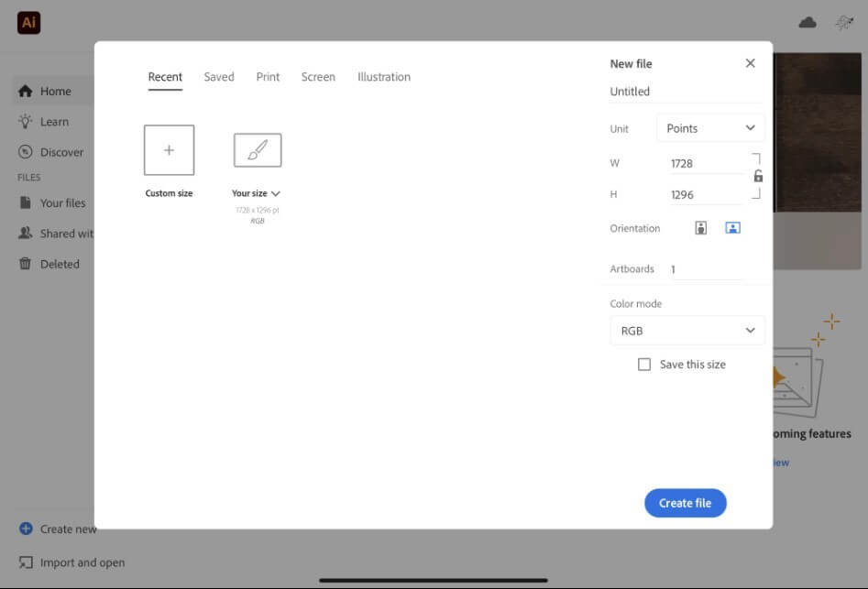Select the Your size brush preset

[258, 150]
